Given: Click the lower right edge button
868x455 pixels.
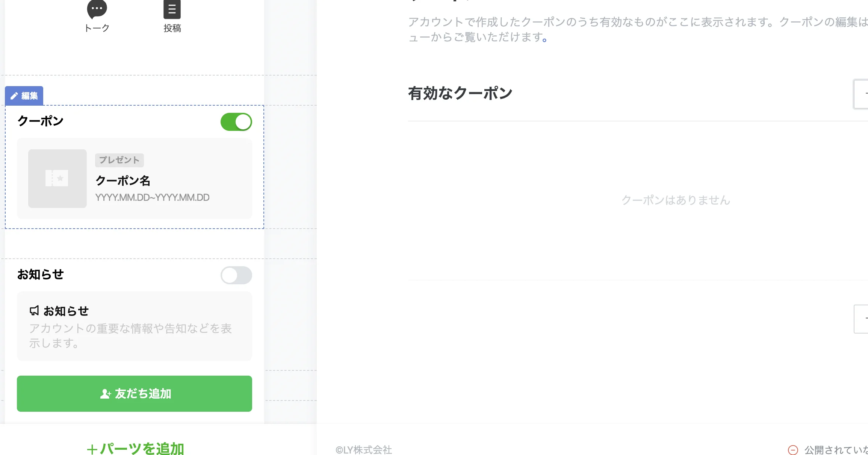Looking at the screenshot, I should 861,319.
